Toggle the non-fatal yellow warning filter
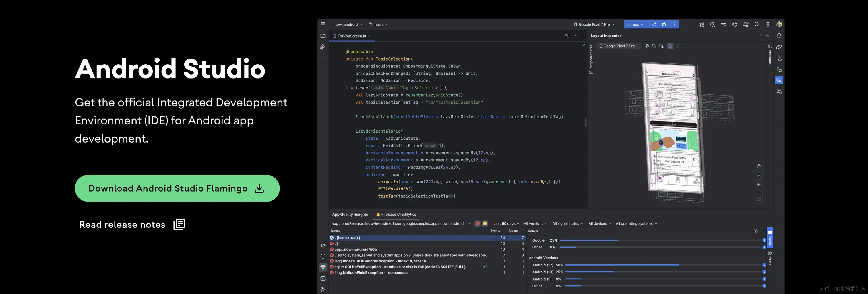868x294 pixels. 485,224
